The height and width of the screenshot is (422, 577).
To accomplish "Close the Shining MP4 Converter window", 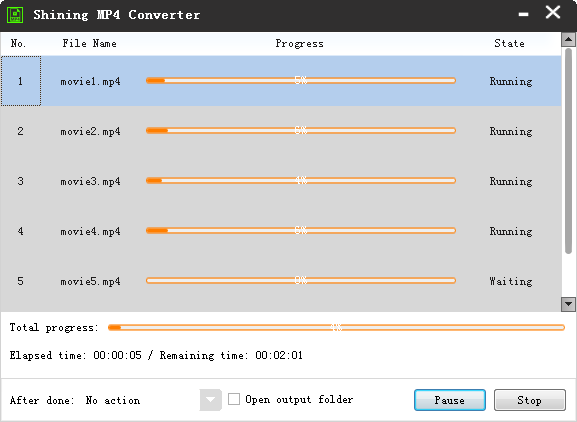I will click(x=553, y=13).
